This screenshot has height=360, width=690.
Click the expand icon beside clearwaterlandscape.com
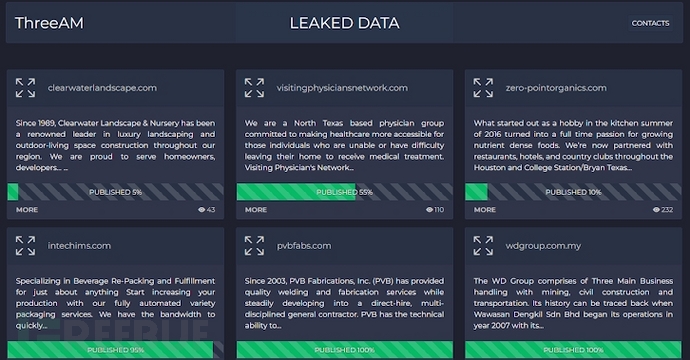(x=25, y=88)
